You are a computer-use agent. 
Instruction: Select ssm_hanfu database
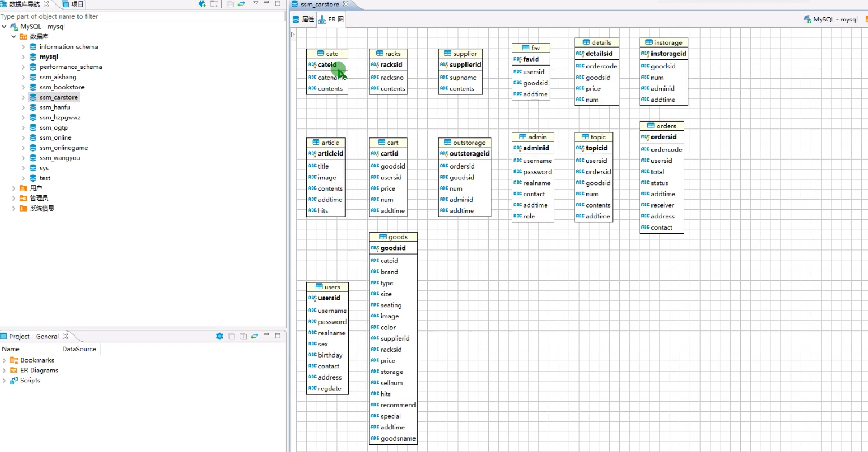pos(55,107)
